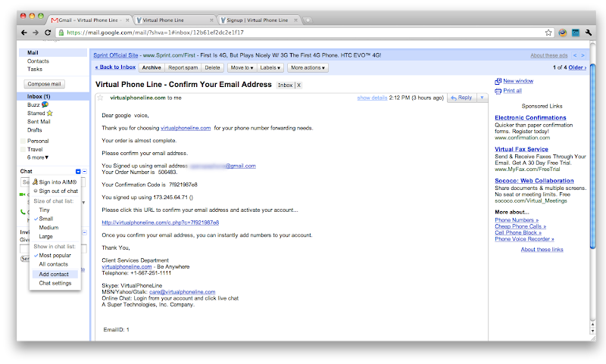606x364 pixels.
Task: Open Personal label
Action: (38, 142)
